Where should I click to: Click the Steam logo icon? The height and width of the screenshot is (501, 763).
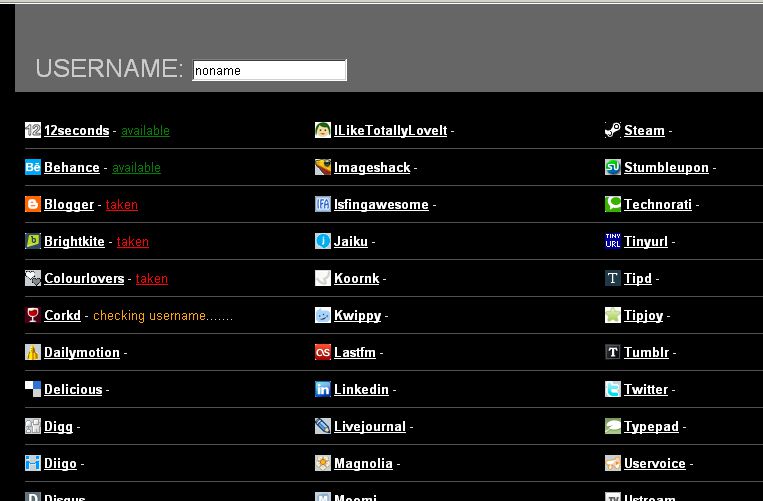(x=613, y=130)
